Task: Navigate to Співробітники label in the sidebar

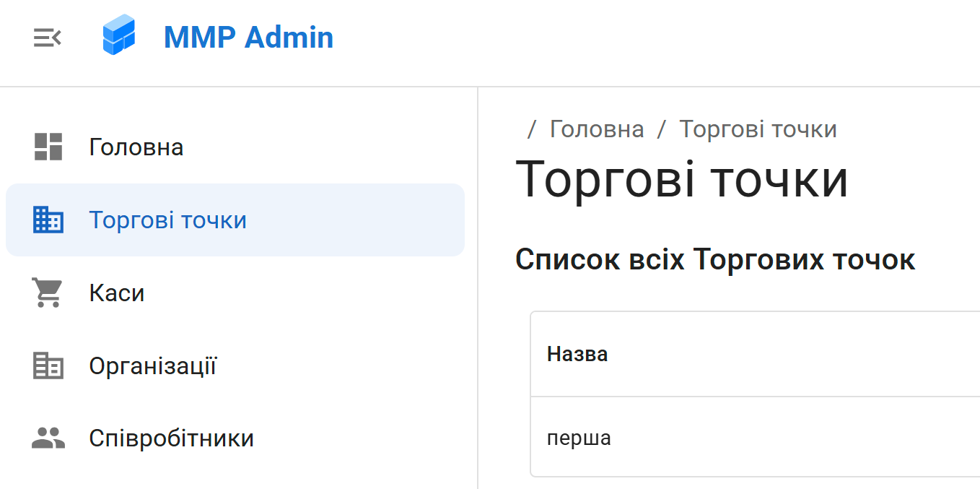Action: coord(171,438)
